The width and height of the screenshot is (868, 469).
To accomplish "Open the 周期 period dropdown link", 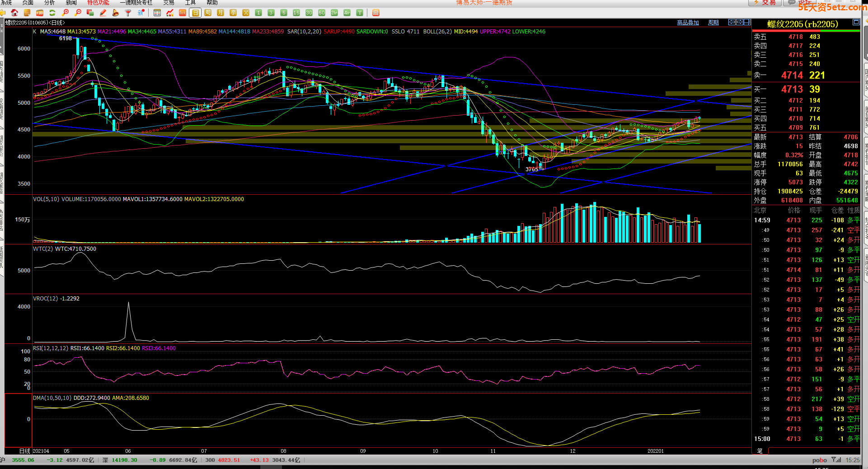I will coord(713,23).
